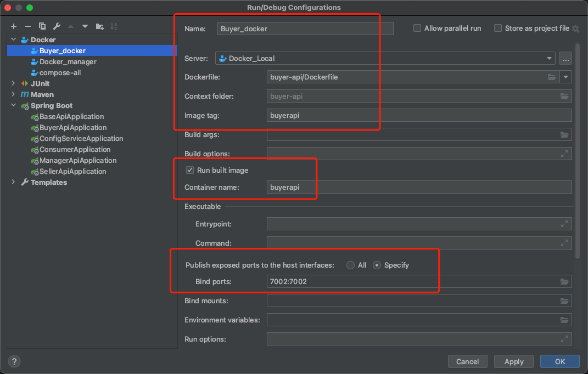Screen dimensions: 588x374
Task: Click the Cancel button
Action: pyautogui.click(x=468, y=361)
